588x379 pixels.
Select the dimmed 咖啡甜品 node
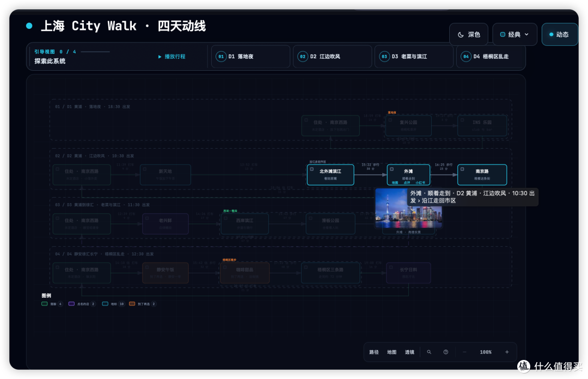pos(244,273)
